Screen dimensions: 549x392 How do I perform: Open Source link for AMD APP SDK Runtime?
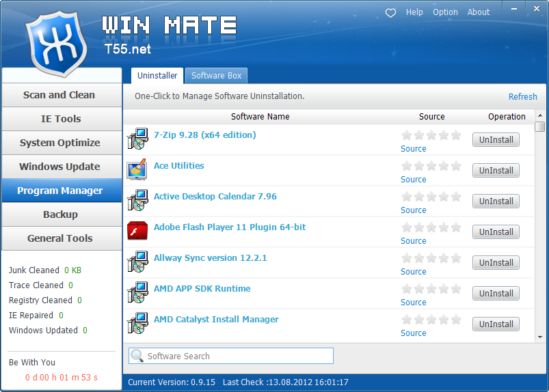pos(413,303)
